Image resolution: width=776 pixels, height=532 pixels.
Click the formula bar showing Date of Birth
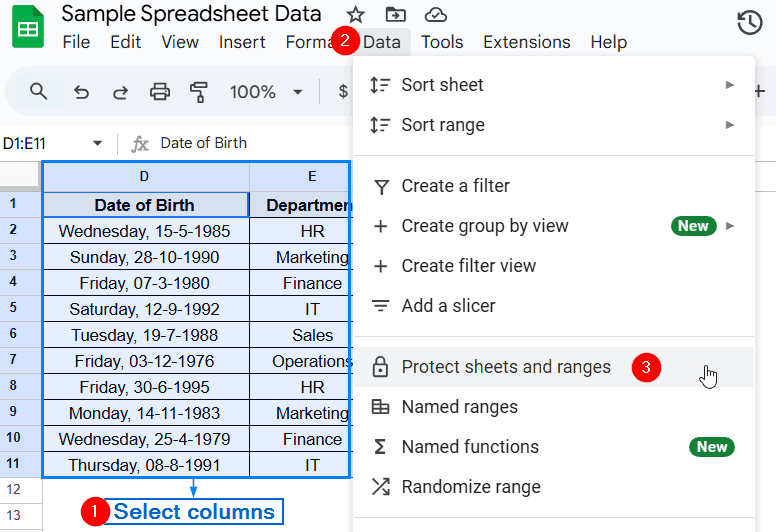[203, 143]
